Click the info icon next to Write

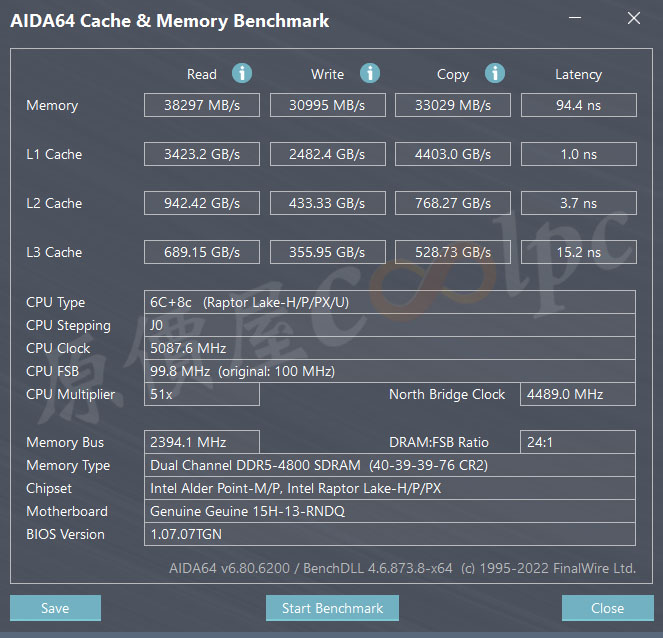370,73
